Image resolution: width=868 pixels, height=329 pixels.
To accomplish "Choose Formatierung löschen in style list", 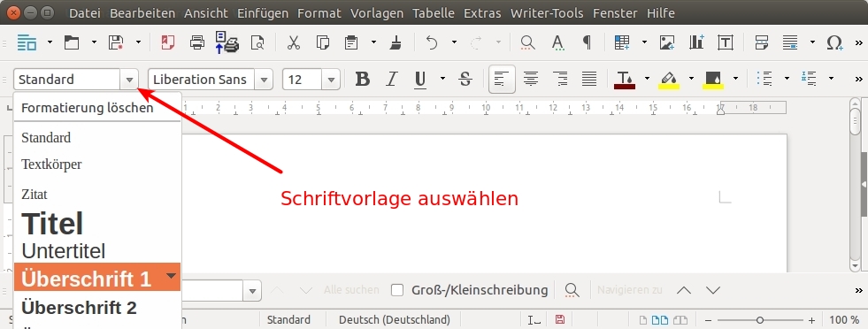I will (88, 108).
